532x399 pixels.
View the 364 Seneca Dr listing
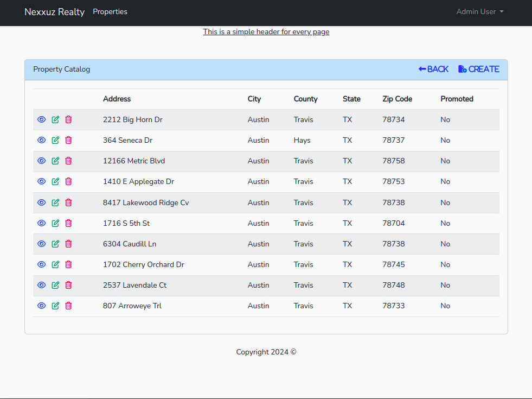[x=42, y=140]
